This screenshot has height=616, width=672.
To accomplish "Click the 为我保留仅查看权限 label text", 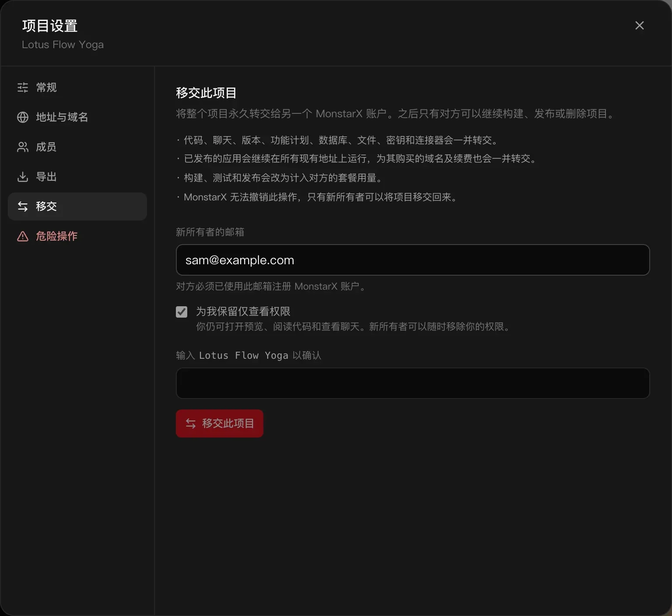I will 243,311.
